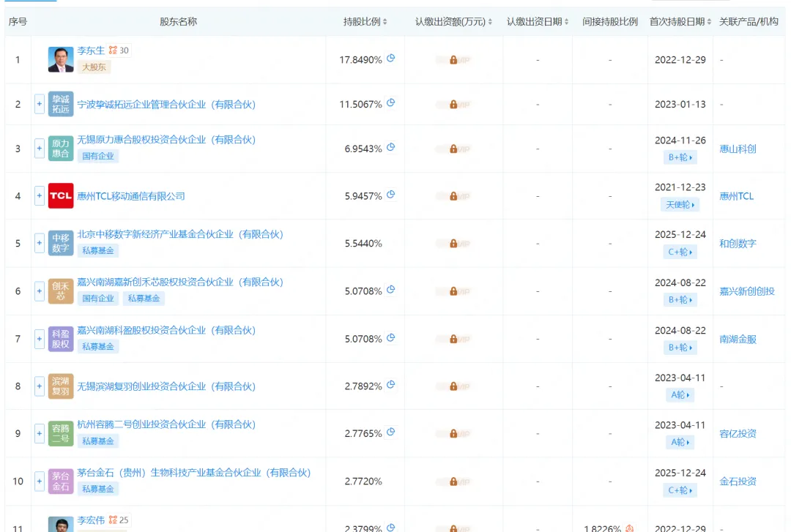Screen dimensions: 791x532
Task: Click the relation icon with 30 beside 李东生
Action: 119,50
